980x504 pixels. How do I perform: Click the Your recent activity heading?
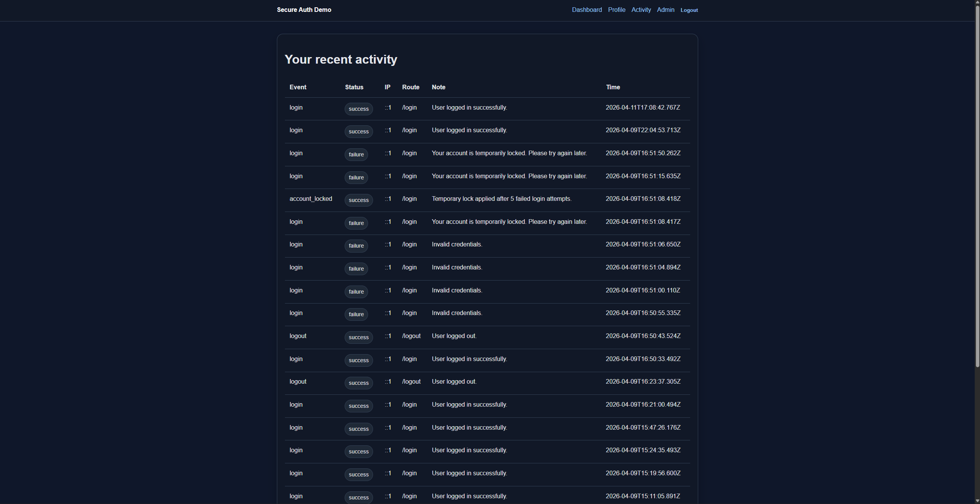(340, 59)
